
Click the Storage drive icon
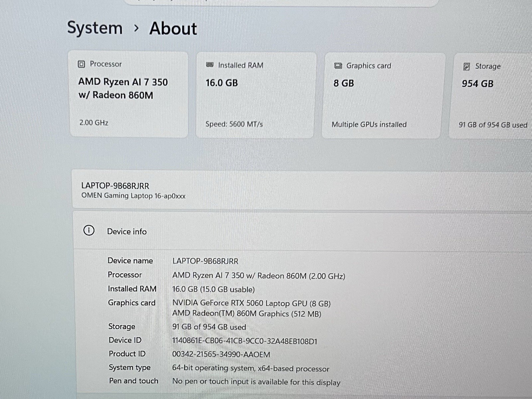coord(466,66)
